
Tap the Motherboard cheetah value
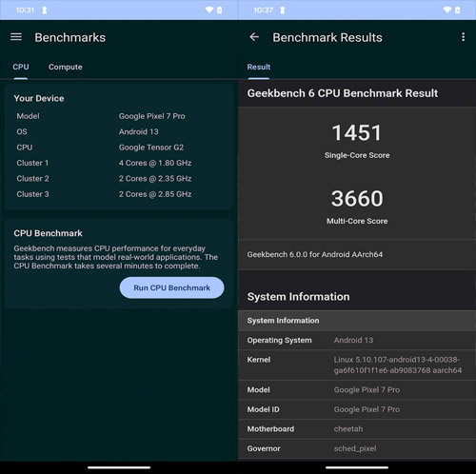[348, 429]
